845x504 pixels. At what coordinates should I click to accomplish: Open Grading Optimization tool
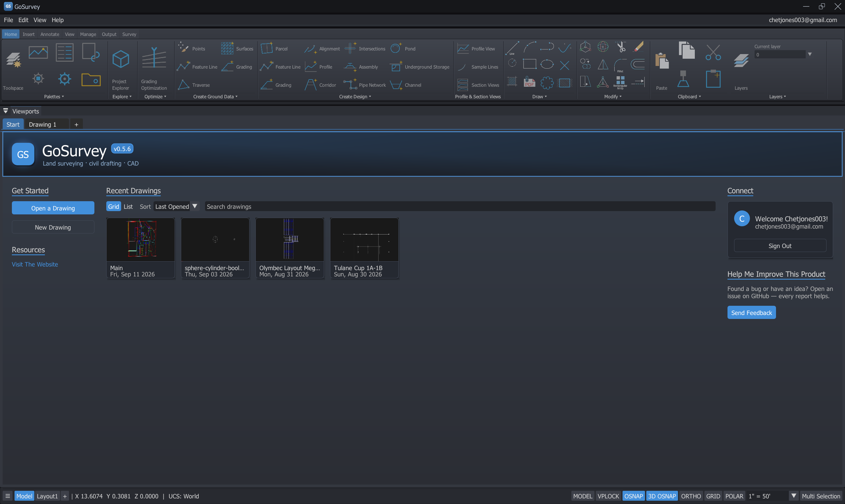coord(154,68)
